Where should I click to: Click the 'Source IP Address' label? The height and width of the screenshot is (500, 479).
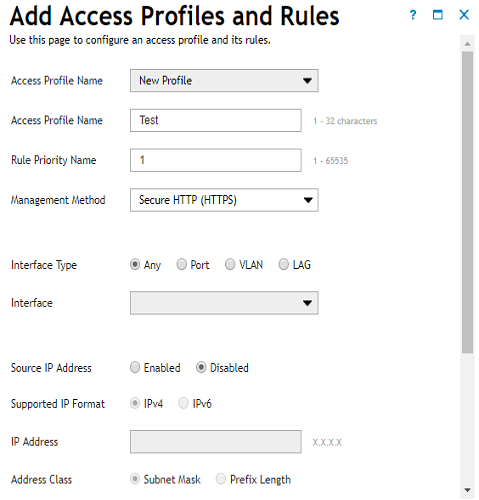coord(51,368)
